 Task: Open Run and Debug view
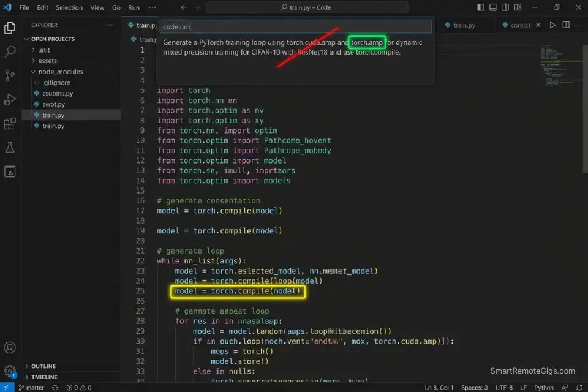click(10, 100)
